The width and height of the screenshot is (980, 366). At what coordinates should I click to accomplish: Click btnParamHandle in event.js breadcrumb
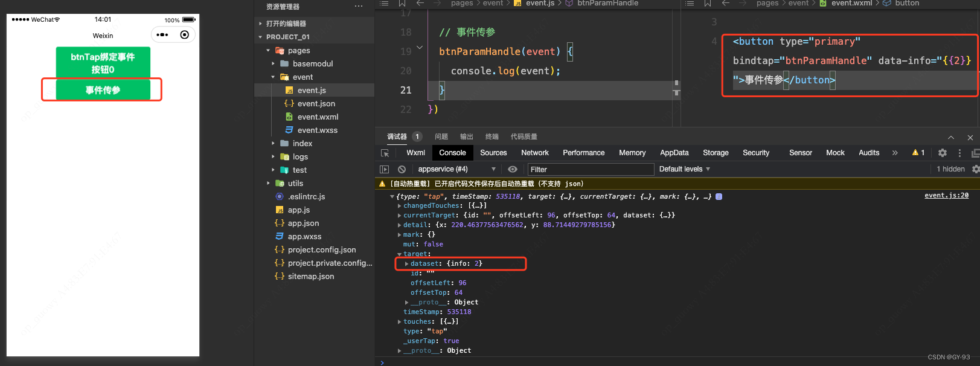[607, 3]
